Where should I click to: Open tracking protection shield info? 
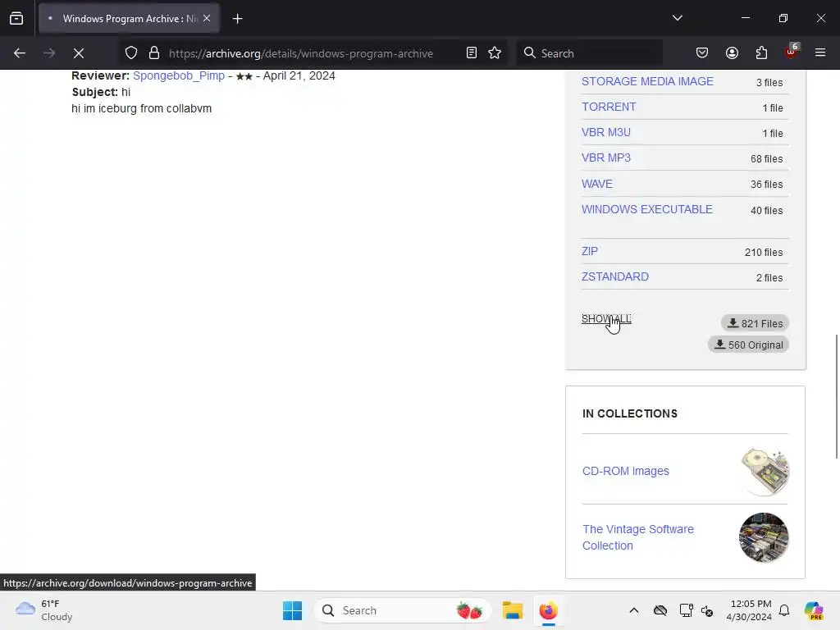pyautogui.click(x=131, y=53)
